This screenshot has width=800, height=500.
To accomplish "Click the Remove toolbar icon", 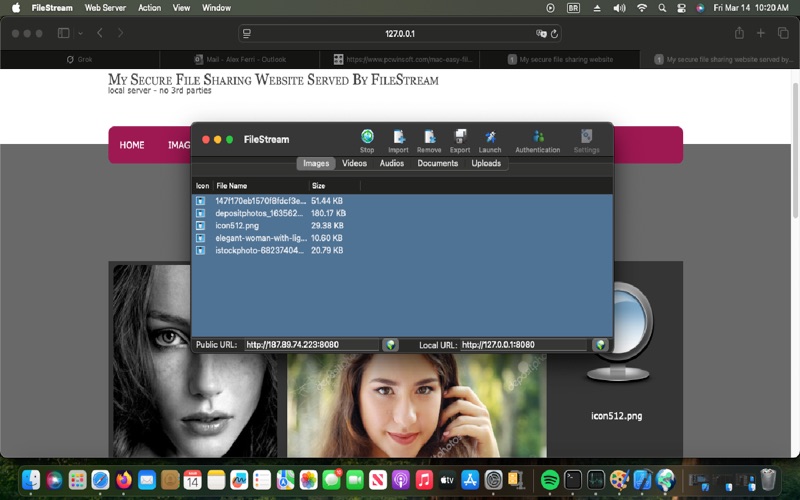I will [429, 141].
